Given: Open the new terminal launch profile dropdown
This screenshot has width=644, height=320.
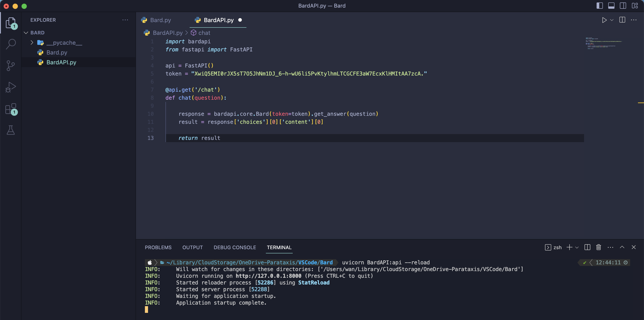Looking at the screenshot, I should tap(577, 247).
